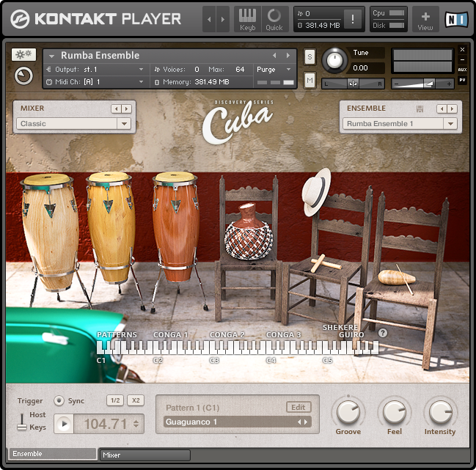The image size is (476, 470).
Task: Select next Ensemble preset
Action: (x=453, y=109)
